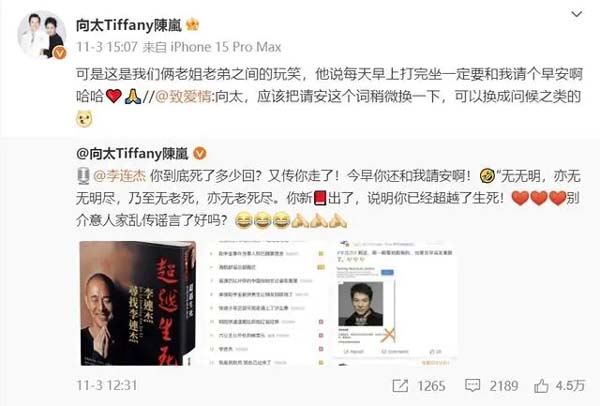Open the 向太Tiffany陳嵐 profile avatar
This screenshot has height=406, width=600.
coord(42,34)
